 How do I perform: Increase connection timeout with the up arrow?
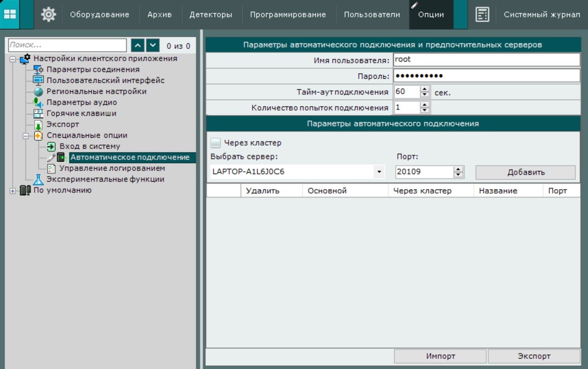click(425, 89)
